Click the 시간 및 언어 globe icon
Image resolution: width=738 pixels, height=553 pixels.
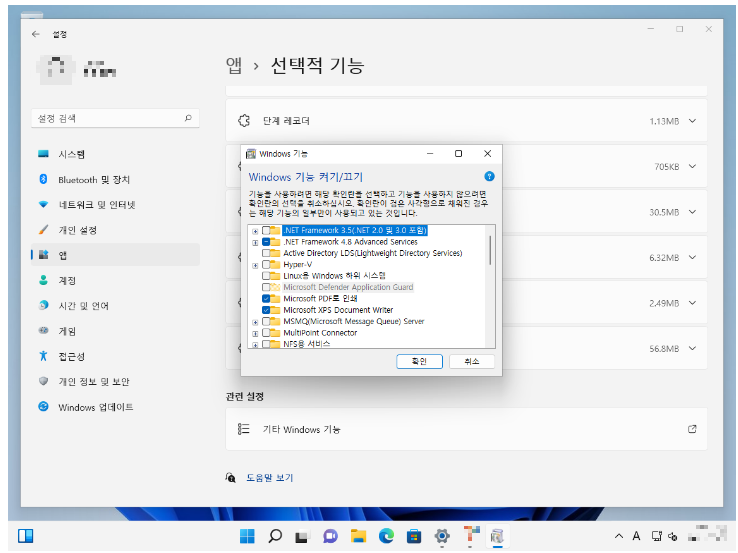pos(43,305)
